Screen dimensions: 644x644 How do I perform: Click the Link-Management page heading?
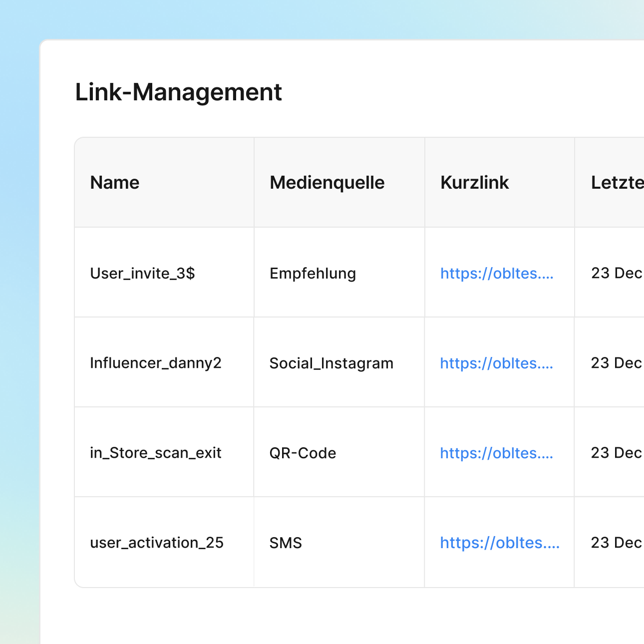point(178,92)
